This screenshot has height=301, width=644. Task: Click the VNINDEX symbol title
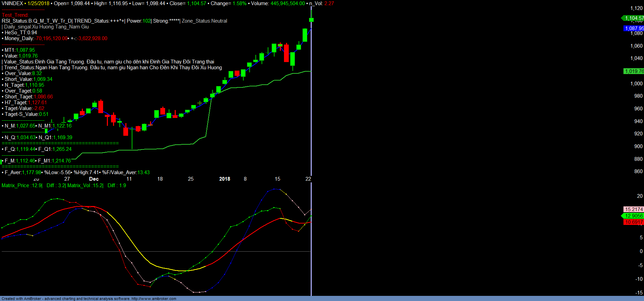click(x=12, y=3)
